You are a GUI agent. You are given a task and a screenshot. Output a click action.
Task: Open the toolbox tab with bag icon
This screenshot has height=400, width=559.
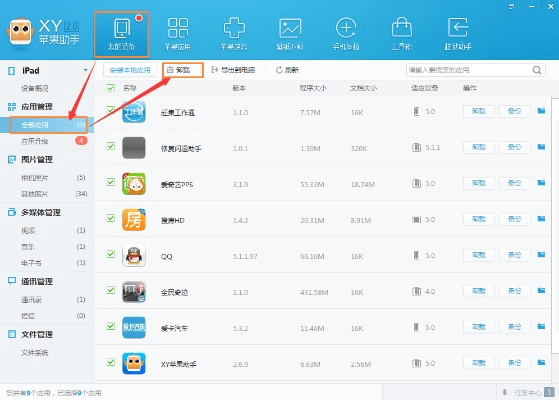[x=402, y=34]
